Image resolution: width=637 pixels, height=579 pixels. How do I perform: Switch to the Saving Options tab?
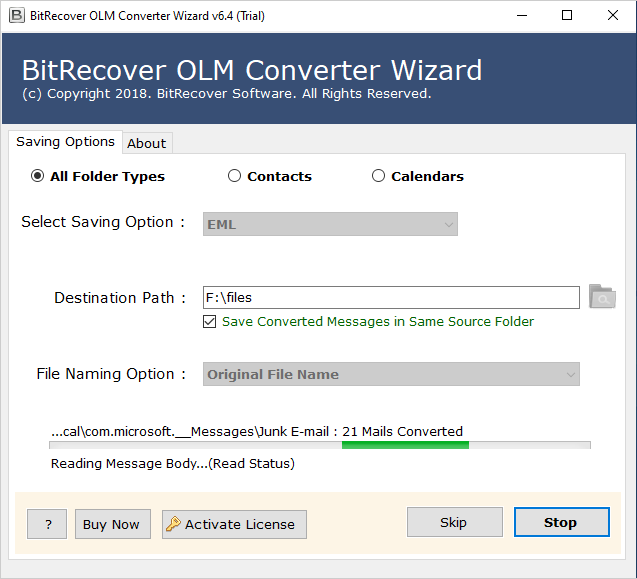coord(65,142)
